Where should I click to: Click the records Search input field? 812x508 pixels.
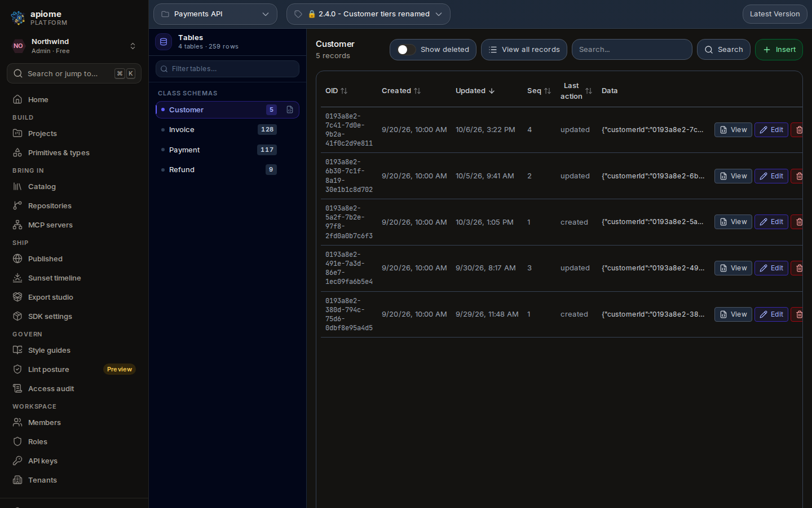632,50
